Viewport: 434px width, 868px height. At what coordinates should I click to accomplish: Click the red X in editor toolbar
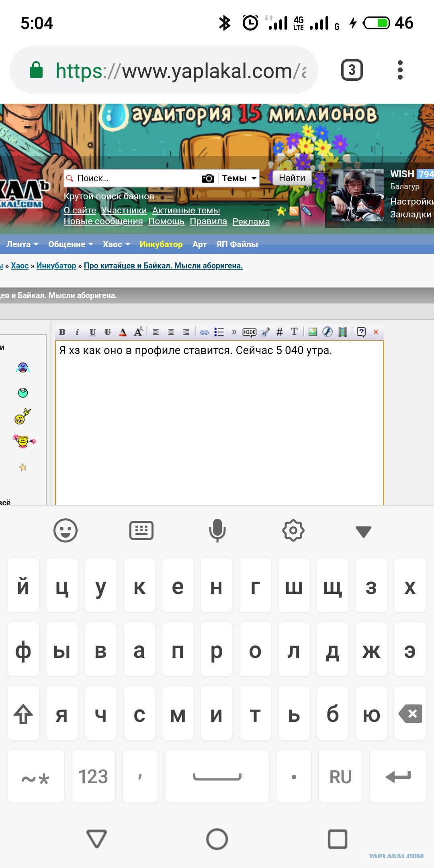pyautogui.click(x=376, y=332)
